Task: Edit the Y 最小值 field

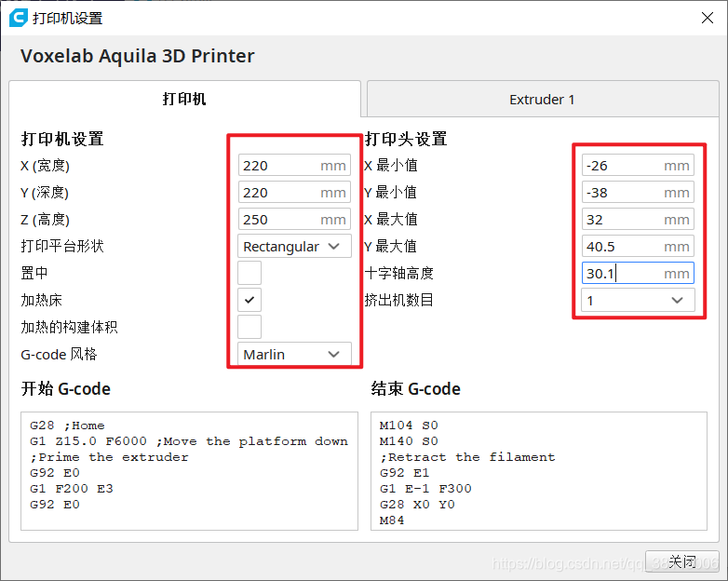Action: click(x=638, y=193)
